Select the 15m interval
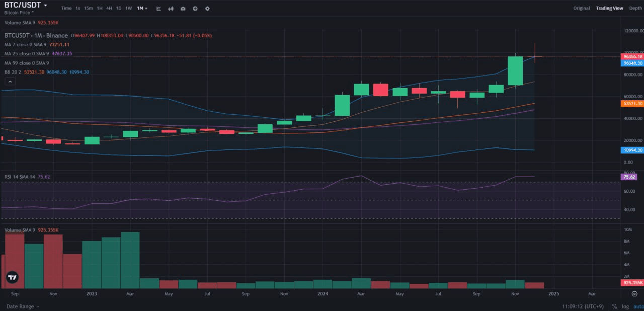The image size is (644, 311). click(89, 9)
